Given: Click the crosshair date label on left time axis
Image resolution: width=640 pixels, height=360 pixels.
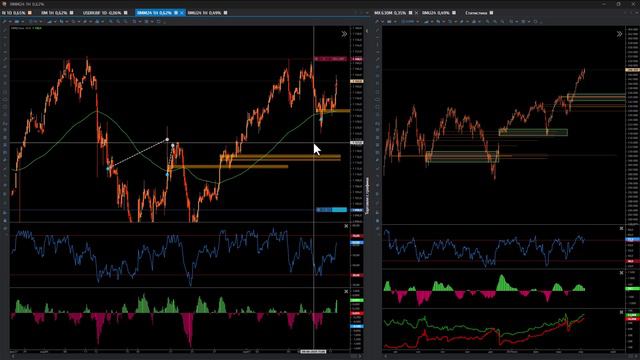Looking at the screenshot, I should point(313,351).
